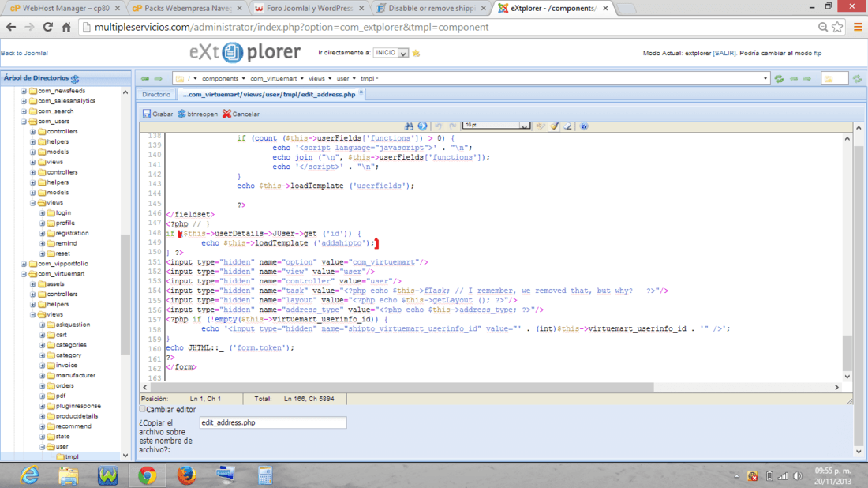868x488 pixels.
Task: Select the registration folder in tree
Action: click(x=72, y=233)
